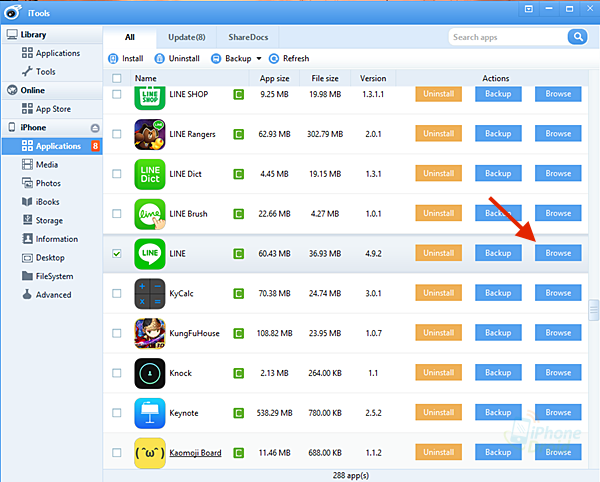Backup the KyCalc app

[498, 293]
